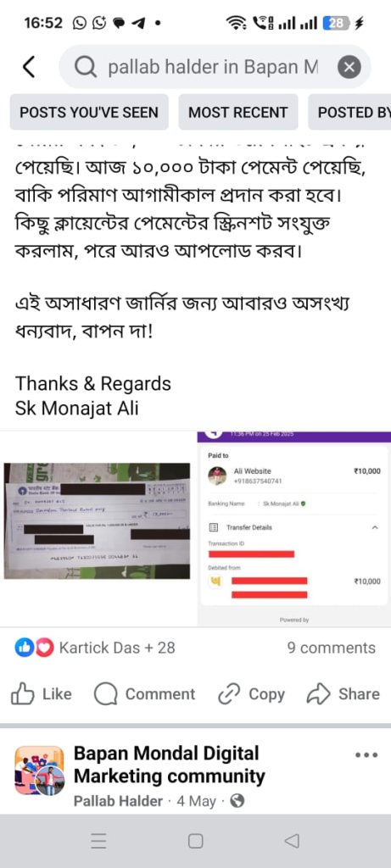Screen dimensions: 391x868
Task: Tap the search field with pallab halder
Action: click(215, 67)
